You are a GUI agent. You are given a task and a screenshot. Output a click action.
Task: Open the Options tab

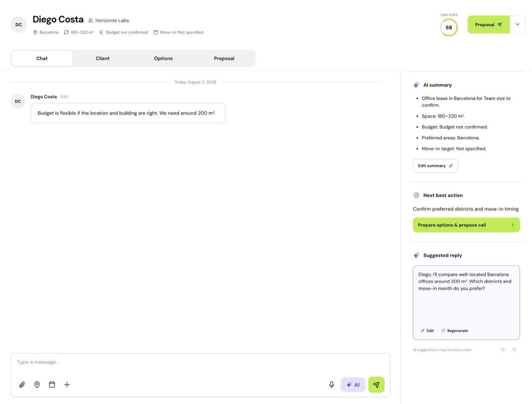click(x=163, y=58)
